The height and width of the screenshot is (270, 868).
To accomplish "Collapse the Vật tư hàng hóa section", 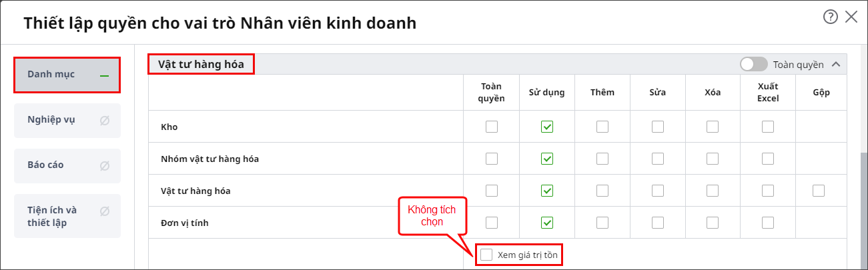I will [x=835, y=65].
